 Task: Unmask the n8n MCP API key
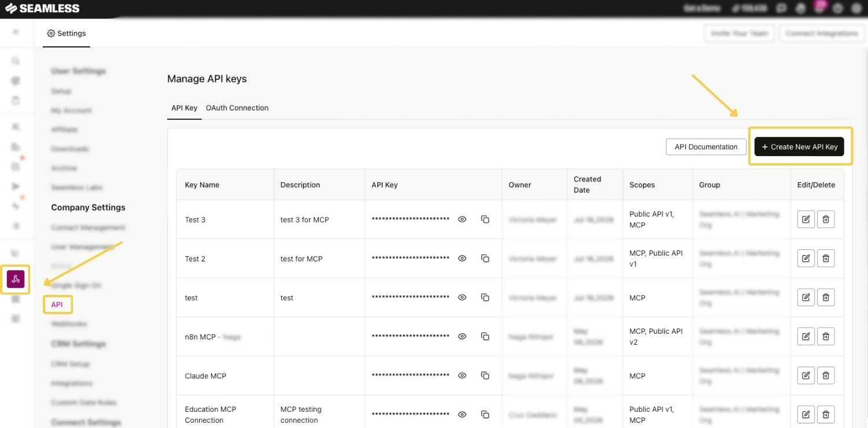[x=462, y=337]
